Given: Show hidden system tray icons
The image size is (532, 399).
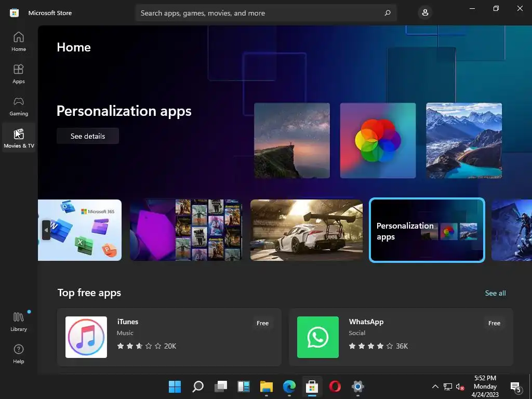Looking at the screenshot, I should pos(435,387).
